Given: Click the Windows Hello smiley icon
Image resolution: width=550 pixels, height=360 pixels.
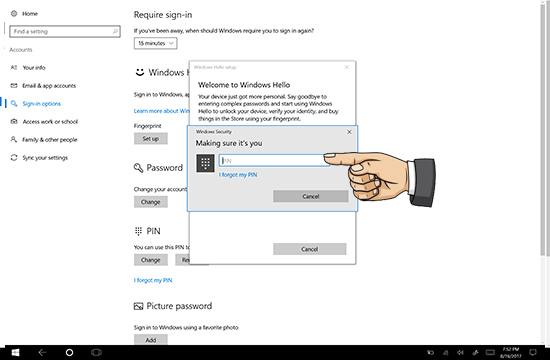Looking at the screenshot, I should click(140, 72).
